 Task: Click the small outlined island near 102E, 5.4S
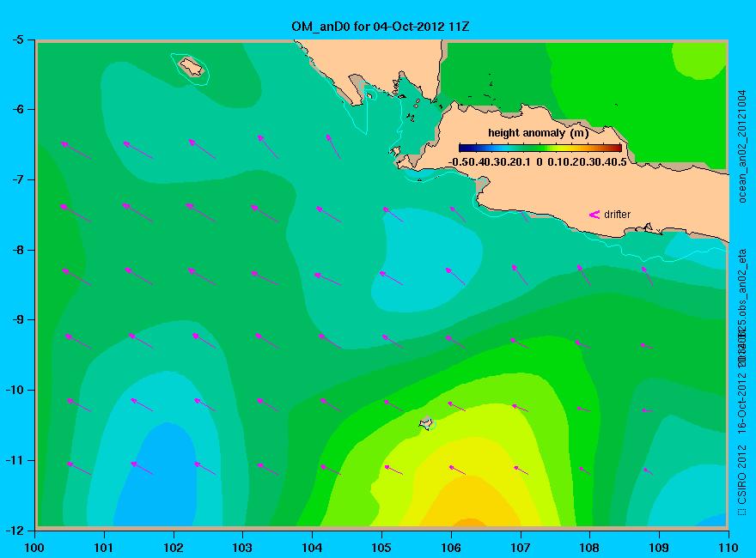point(192,67)
